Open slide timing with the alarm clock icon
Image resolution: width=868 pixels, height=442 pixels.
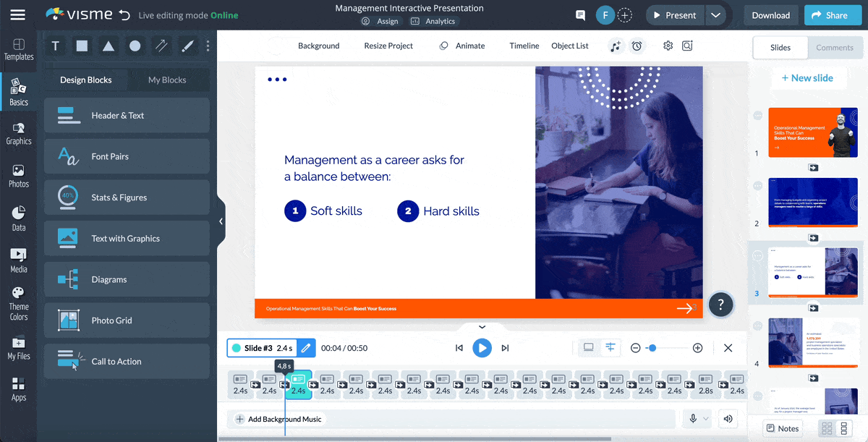click(x=637, y=46)
